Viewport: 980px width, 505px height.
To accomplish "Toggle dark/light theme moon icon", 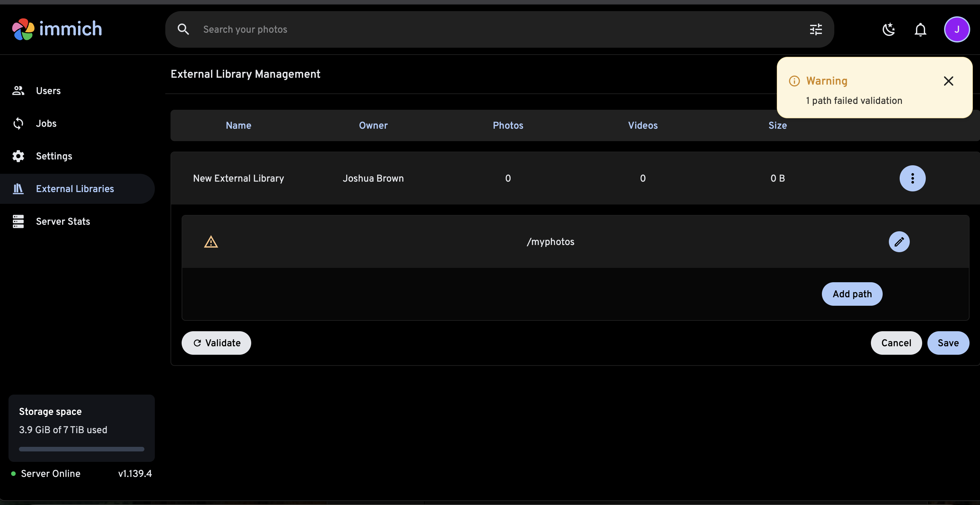I will (x=888, y=29).
